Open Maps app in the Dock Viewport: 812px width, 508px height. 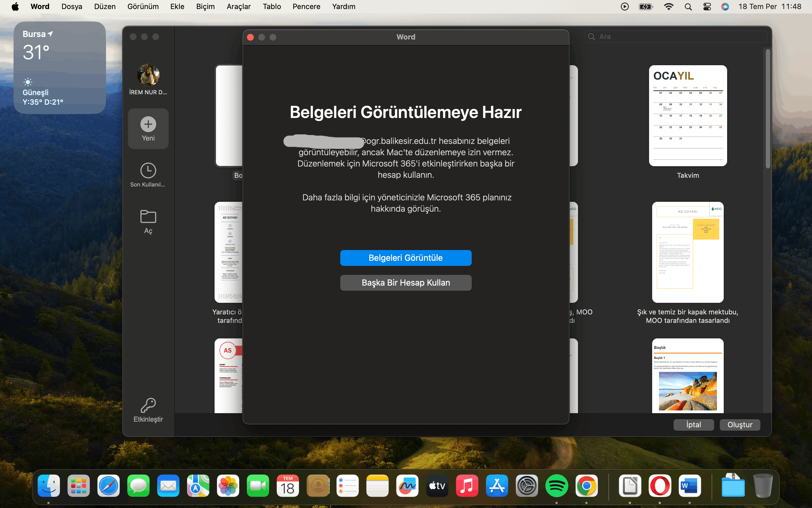(198, 485)
